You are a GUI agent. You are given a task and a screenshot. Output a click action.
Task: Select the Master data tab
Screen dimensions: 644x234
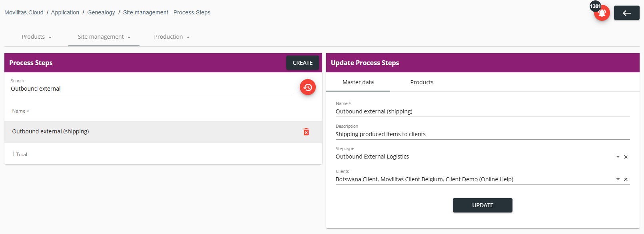[x=358, y=82]
